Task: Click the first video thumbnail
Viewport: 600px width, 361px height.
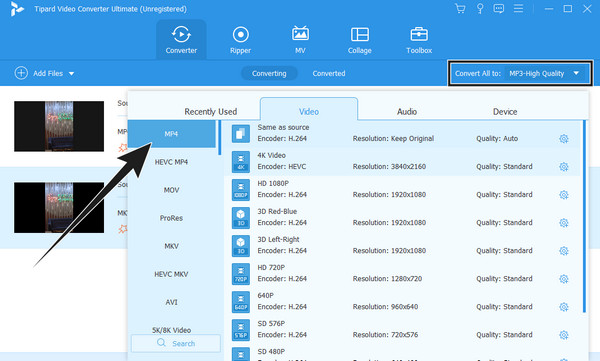Action: (x=59, y=126)
